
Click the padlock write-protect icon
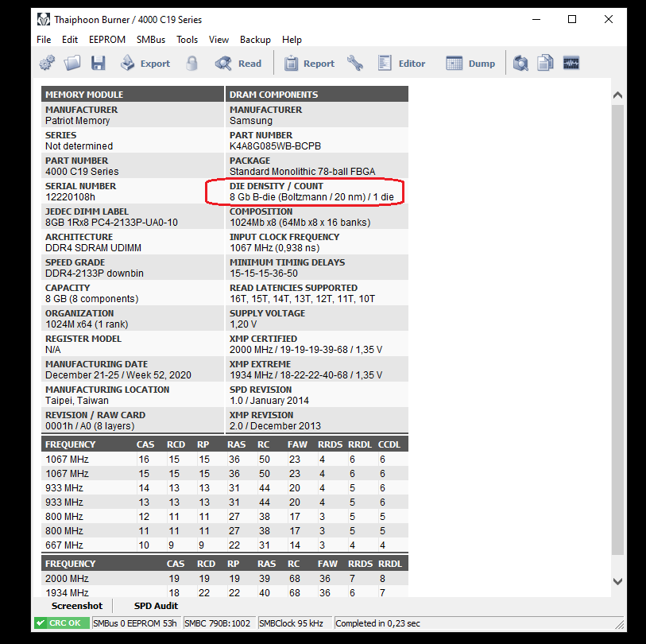point(191,63)
